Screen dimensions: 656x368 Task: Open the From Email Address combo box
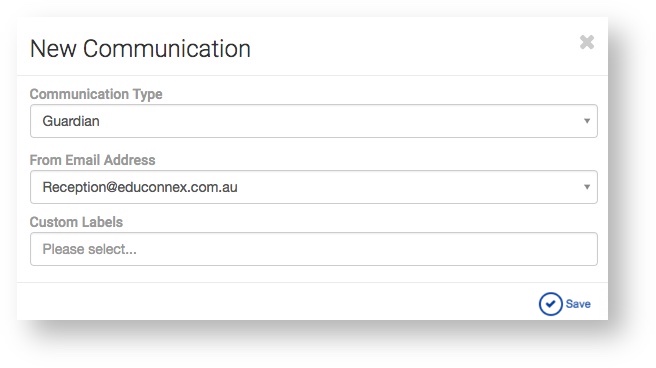[x=314, y=187]
